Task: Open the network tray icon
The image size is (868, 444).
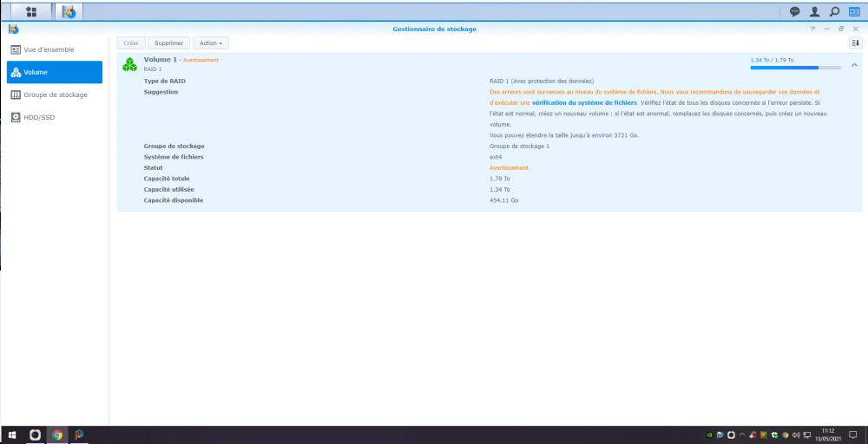Action: 806,435
